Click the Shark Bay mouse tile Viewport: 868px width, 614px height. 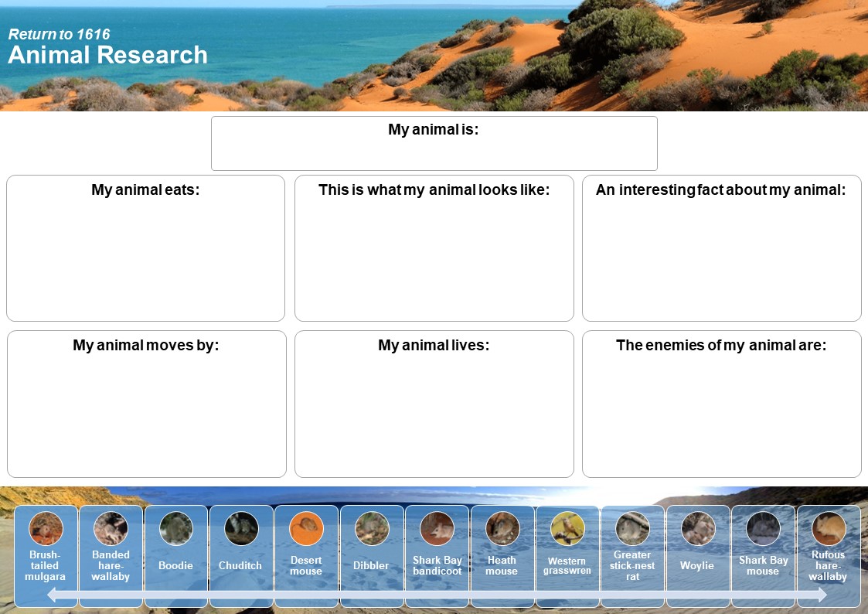tap(763, 557)
